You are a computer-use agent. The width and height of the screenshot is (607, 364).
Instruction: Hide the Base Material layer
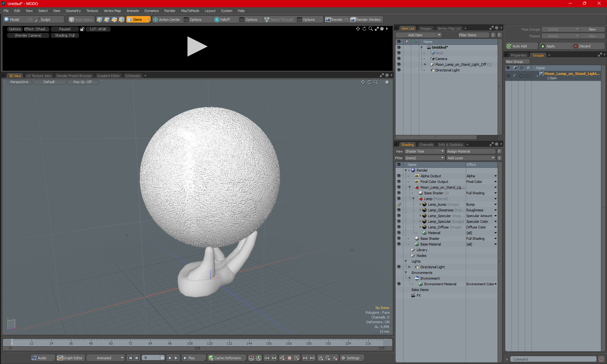click(399, 244)
